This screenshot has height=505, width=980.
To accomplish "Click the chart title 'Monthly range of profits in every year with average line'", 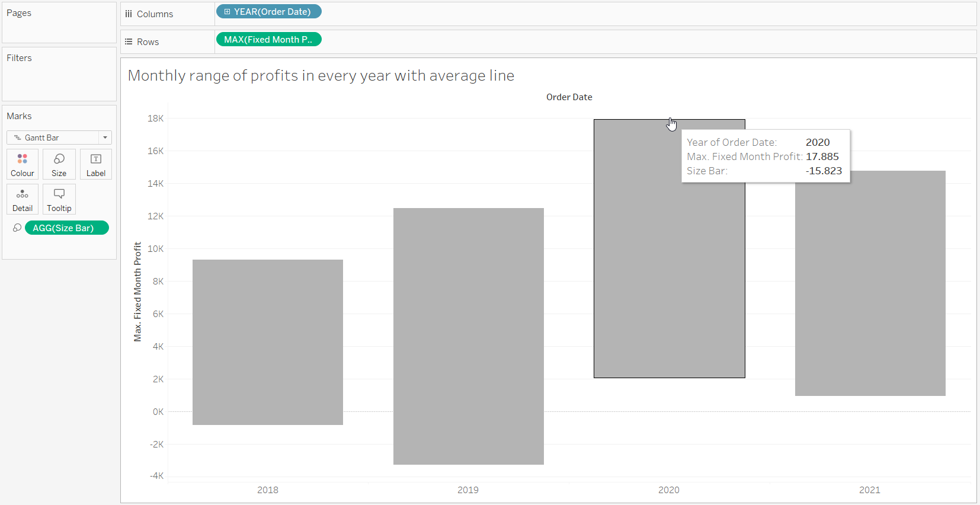I will [321, 75].
